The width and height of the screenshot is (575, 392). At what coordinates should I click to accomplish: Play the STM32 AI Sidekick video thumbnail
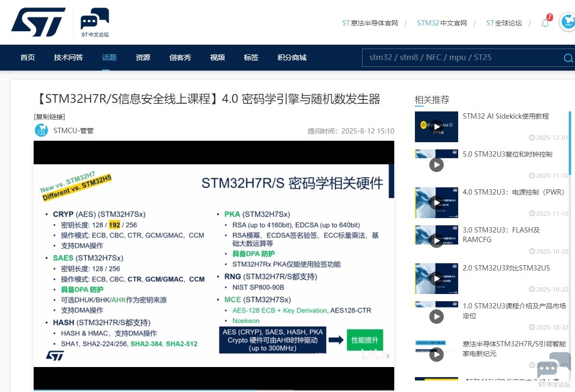(437, 127)
